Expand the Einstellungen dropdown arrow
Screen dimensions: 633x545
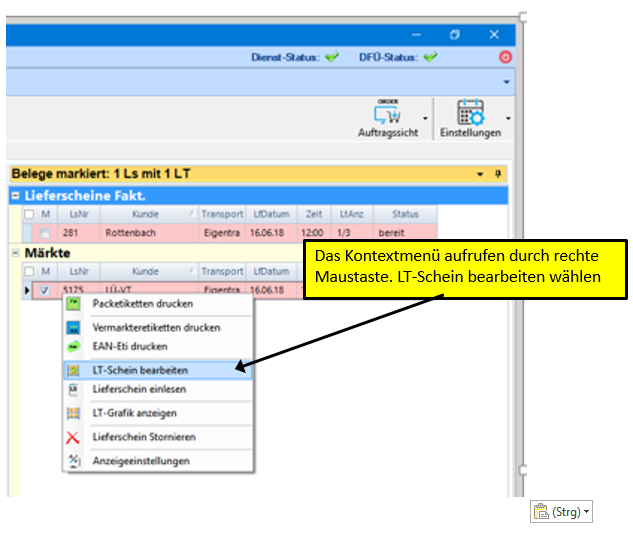pos(510,118)
